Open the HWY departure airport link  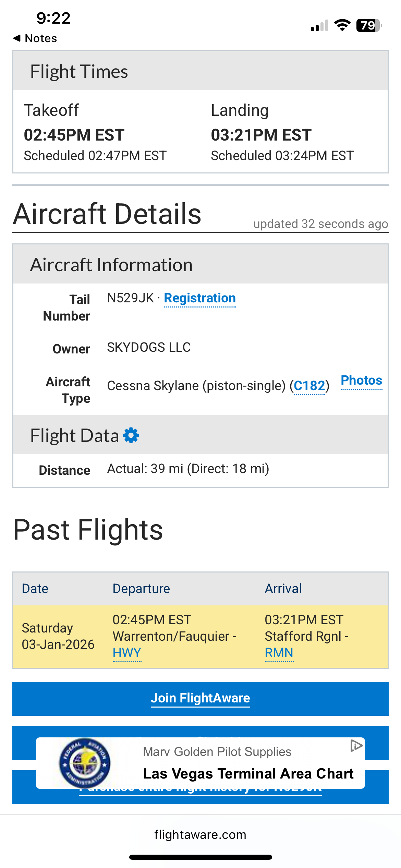pos(127,653)
